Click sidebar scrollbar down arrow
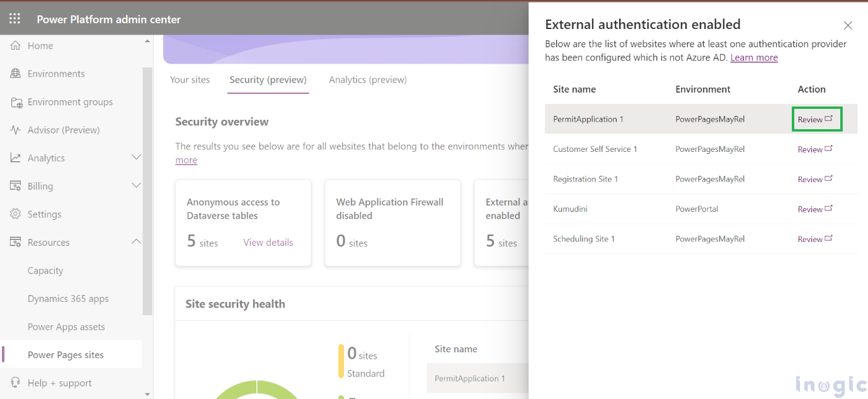 [147, 395]
